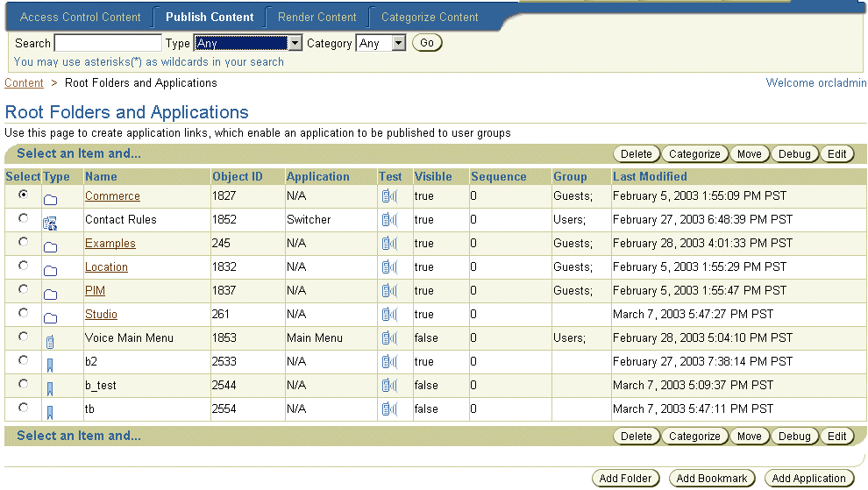868x490 pixels.
Task: Open the Category dropdown
Action: pos(381,43)
